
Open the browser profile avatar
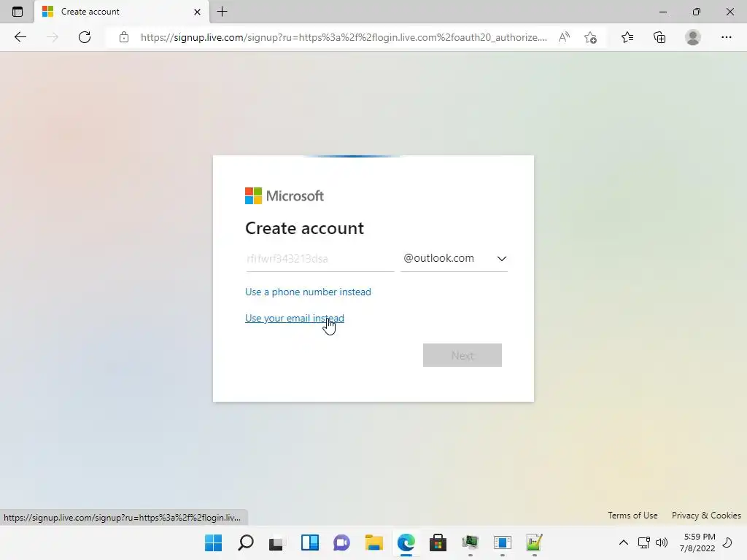tap(693, 37)
